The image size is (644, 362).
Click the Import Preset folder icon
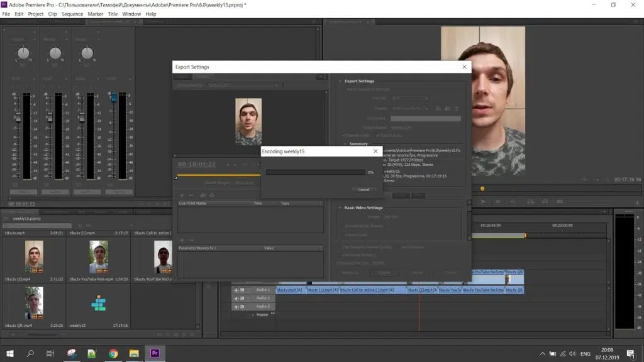tap(447, 108)
